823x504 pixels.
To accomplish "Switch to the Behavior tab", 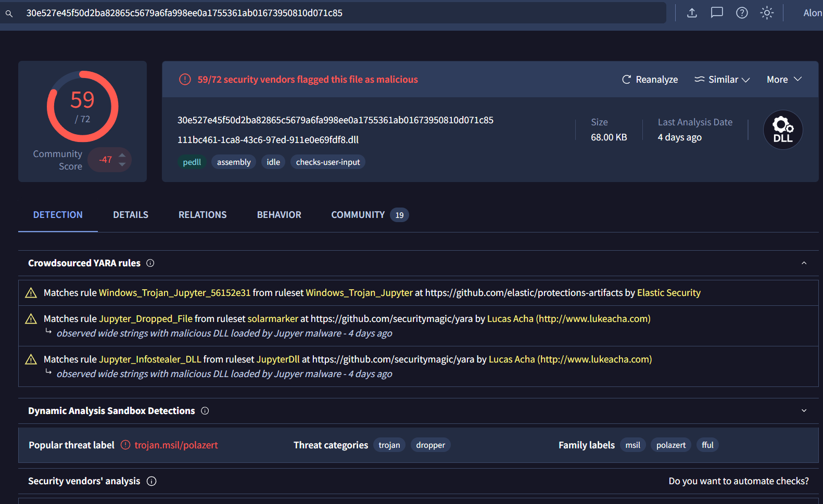I will 279,215.
